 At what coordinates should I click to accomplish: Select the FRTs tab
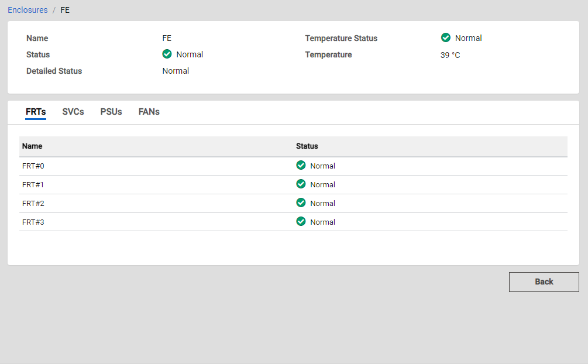[x=36, y=112]
